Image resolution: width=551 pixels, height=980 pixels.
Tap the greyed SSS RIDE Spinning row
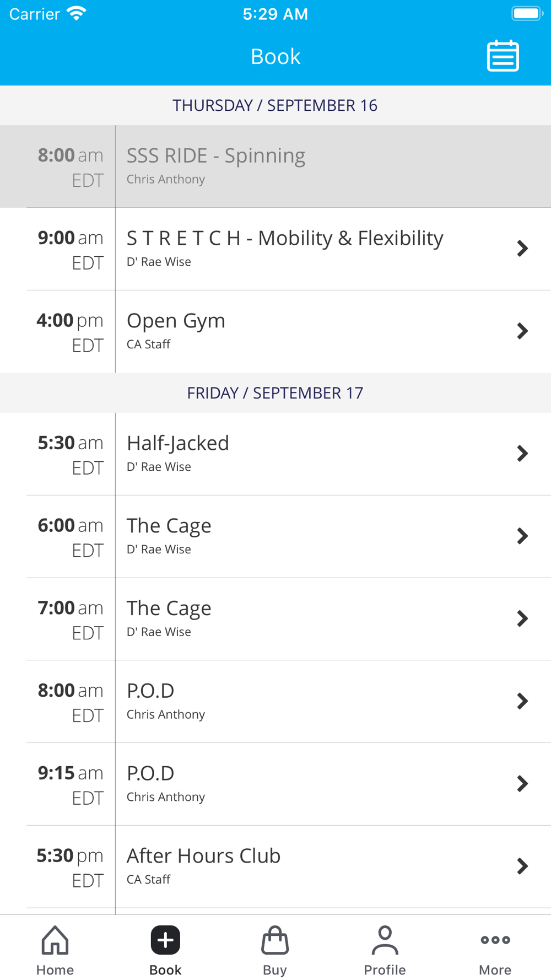tap(275, 166)
